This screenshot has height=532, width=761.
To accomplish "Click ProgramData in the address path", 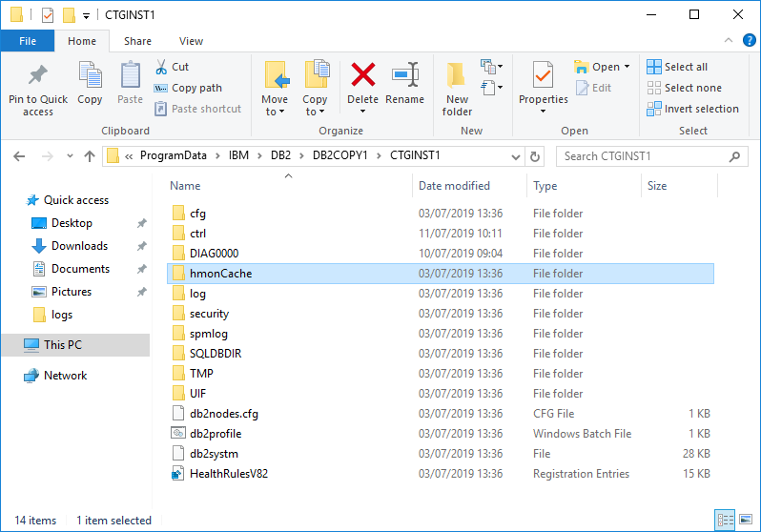I will tap(174, 155).
